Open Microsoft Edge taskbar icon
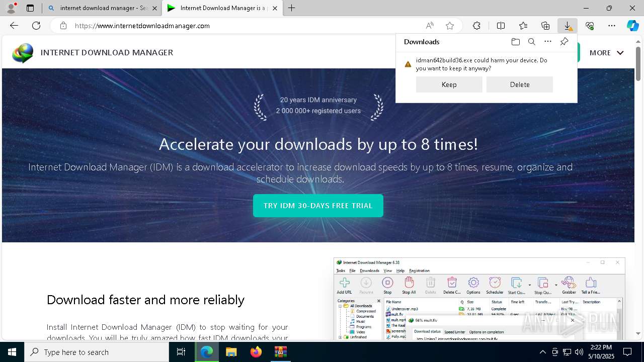The width and height of the screenshot is (644, 362). tap(206, 352)
